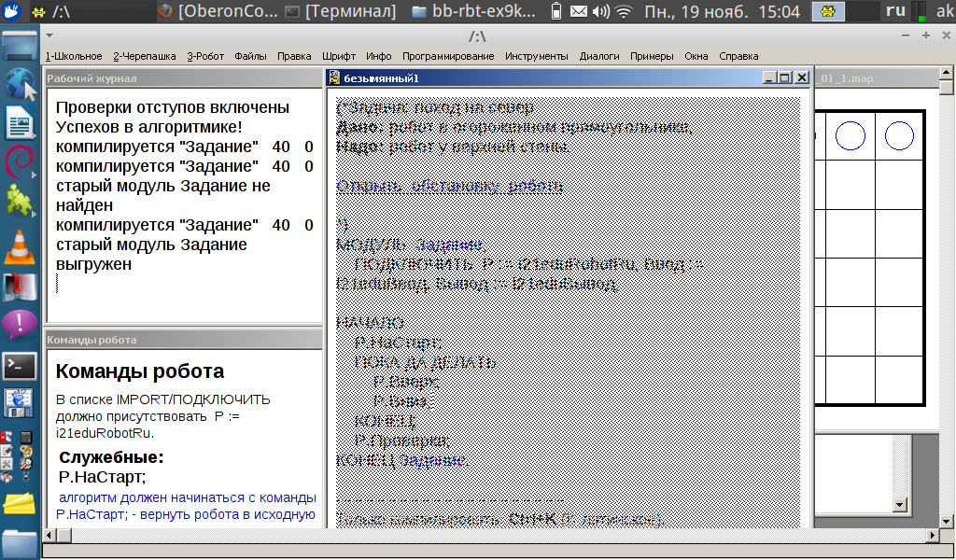Expand the Справка menu
This screenshot has height=560, width=956.
coord(738,56)
